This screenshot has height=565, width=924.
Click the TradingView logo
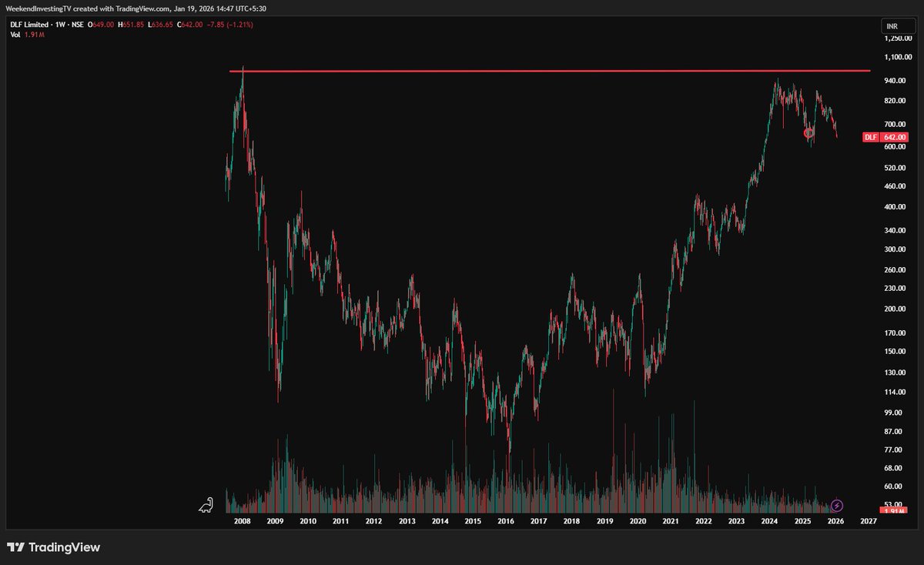pos(54,547)
